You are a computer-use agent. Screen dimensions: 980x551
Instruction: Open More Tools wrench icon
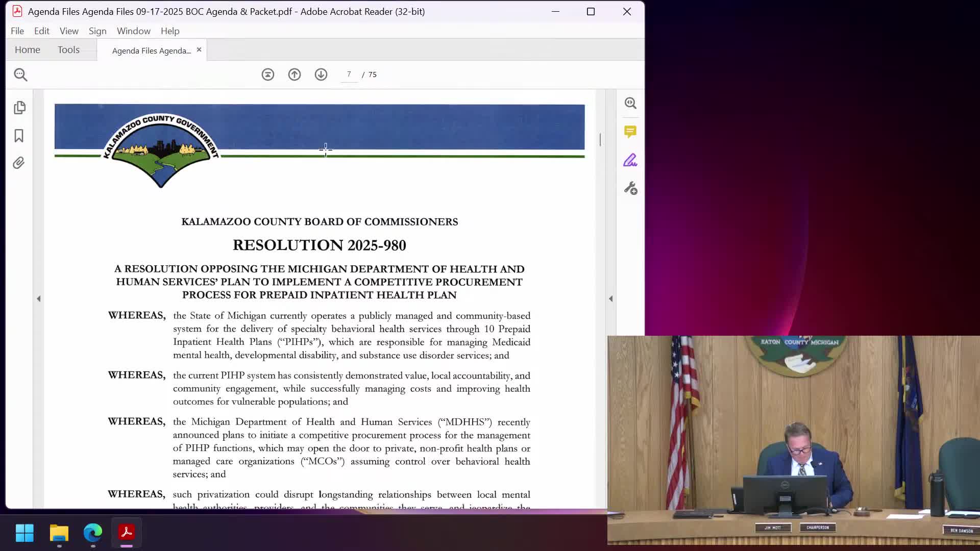(630, 188)
